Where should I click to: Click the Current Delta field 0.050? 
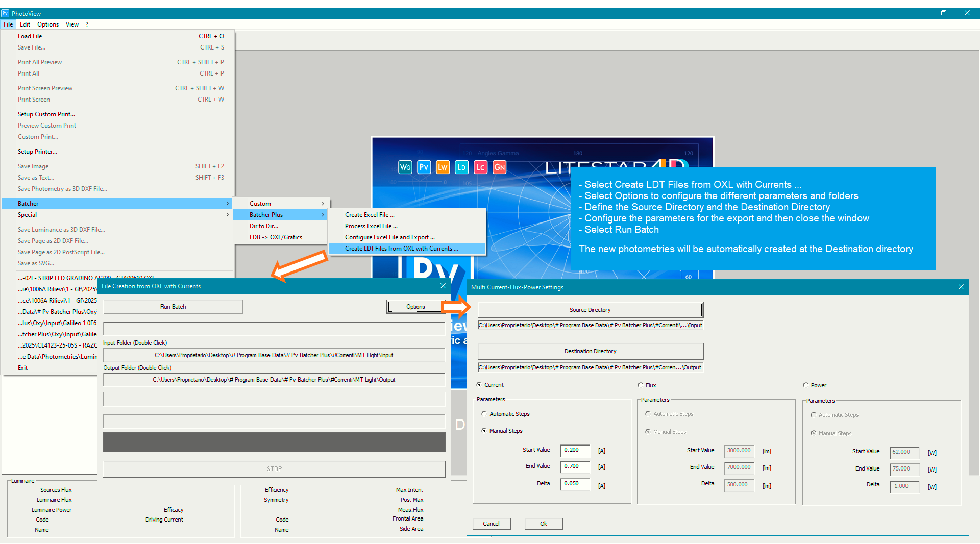click(x=575, y=484)
